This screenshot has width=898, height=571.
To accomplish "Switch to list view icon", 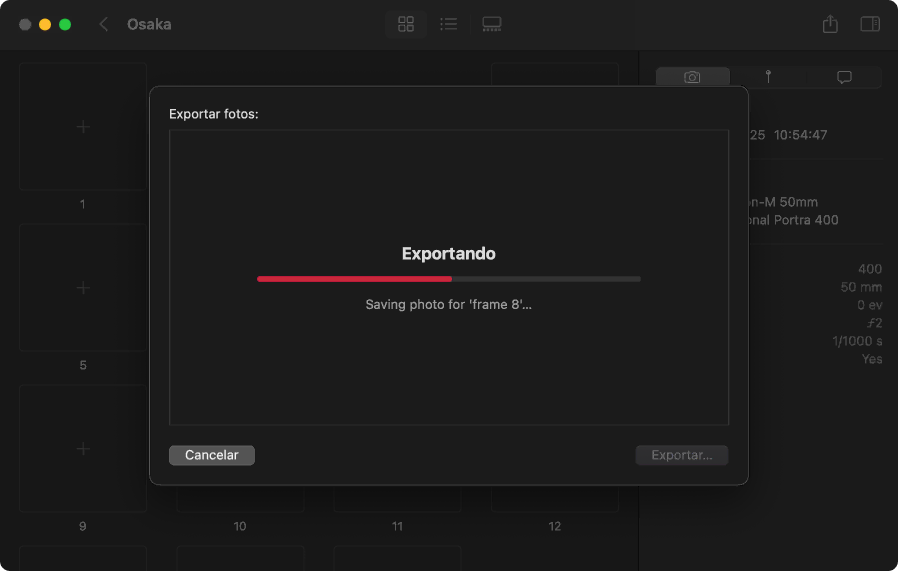I will click(448, 24).
